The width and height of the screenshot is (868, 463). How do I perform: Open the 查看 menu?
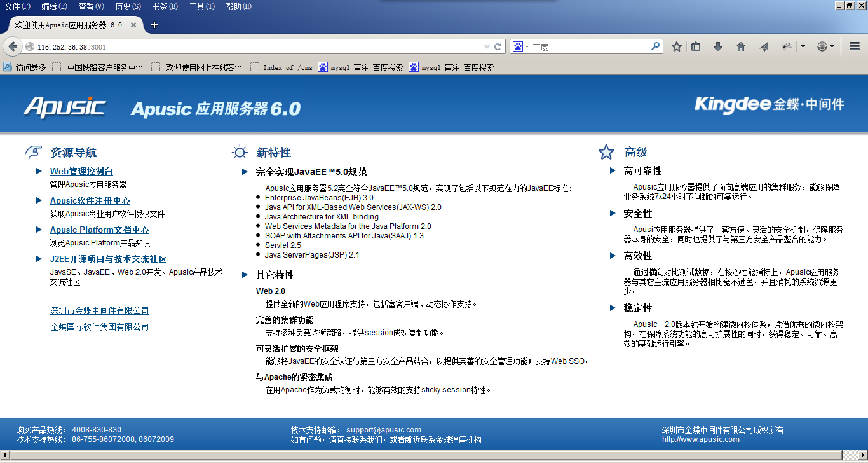pyautogui.click(x=91, y=6)
